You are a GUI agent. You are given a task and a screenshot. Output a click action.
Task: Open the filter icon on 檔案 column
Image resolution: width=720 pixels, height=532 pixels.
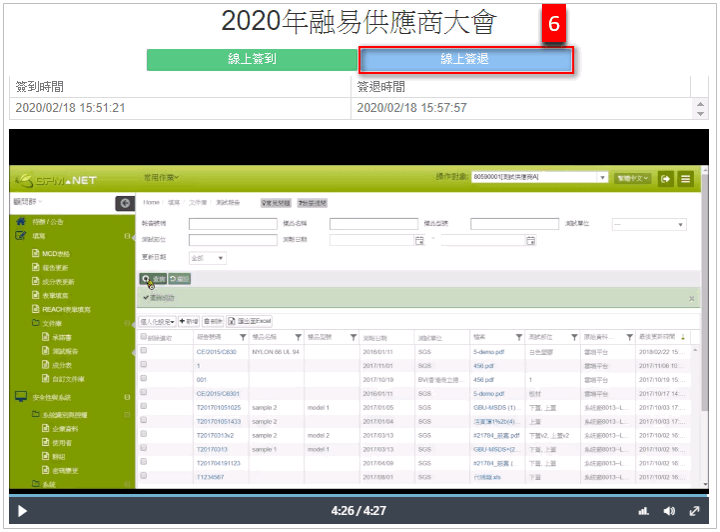tap(519, 338)
